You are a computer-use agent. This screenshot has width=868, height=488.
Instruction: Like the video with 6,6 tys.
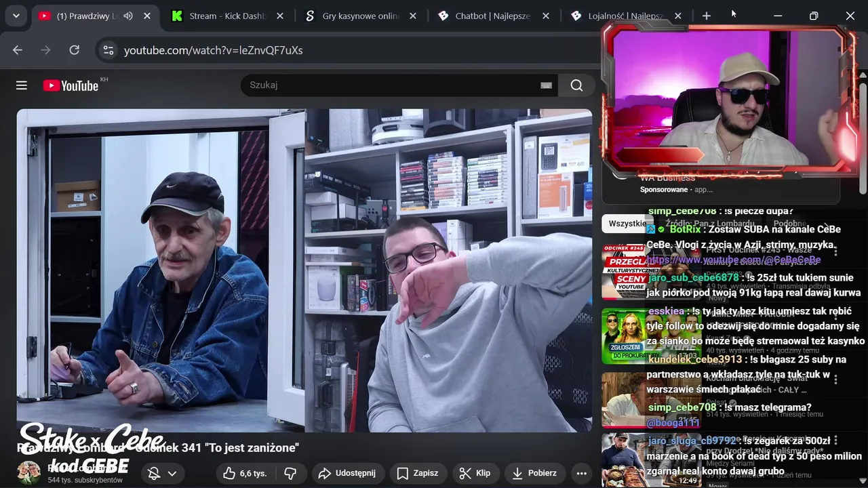(x=245, y=473)
